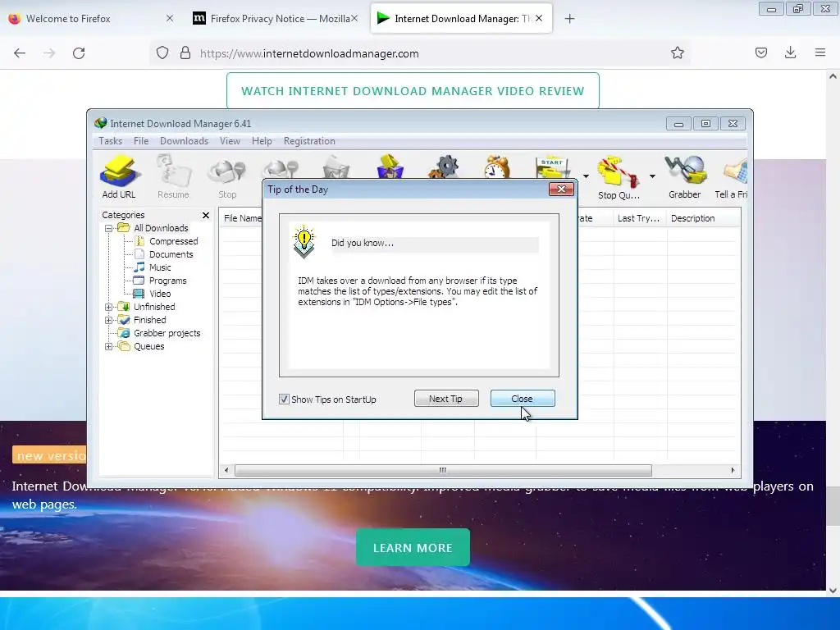Click the Last Try column header
Viewport: 840px width, 630px height.
click(x=640, y=218)
